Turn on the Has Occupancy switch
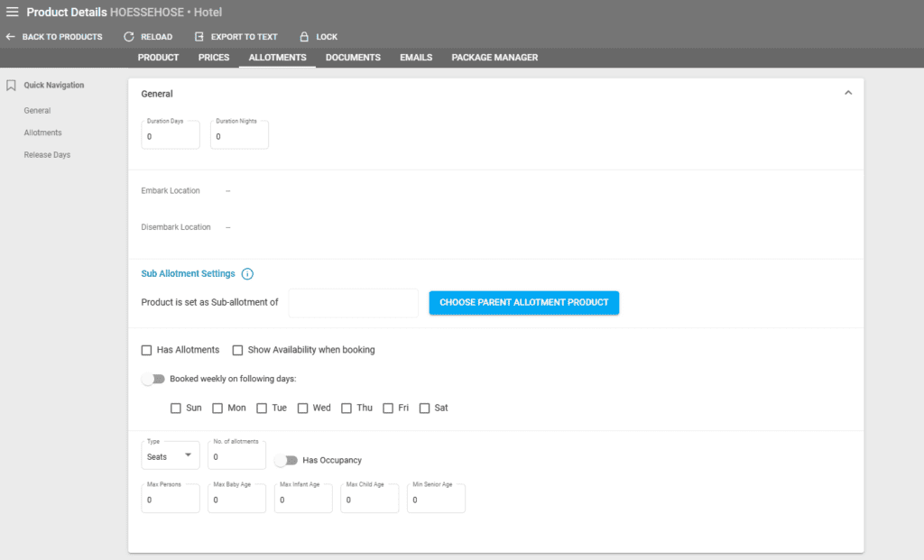The image size is (924, 560). click(286, 460)
